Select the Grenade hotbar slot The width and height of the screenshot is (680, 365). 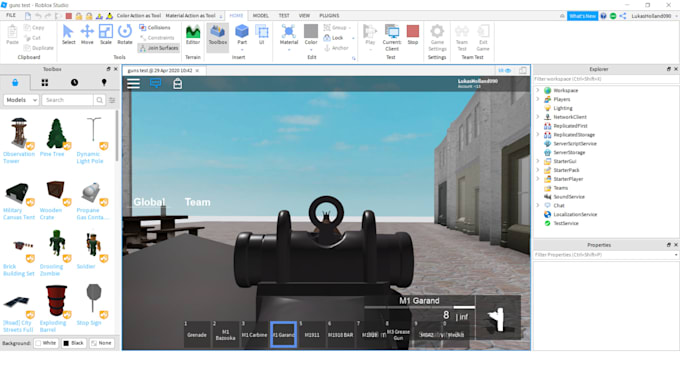coord(197,334)
